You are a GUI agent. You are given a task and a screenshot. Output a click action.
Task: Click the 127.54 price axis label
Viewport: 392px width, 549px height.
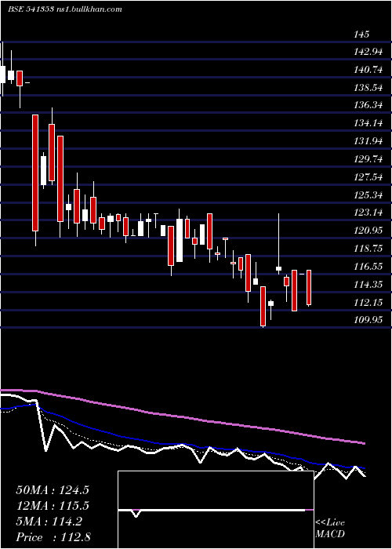click(x=368, y=177)
